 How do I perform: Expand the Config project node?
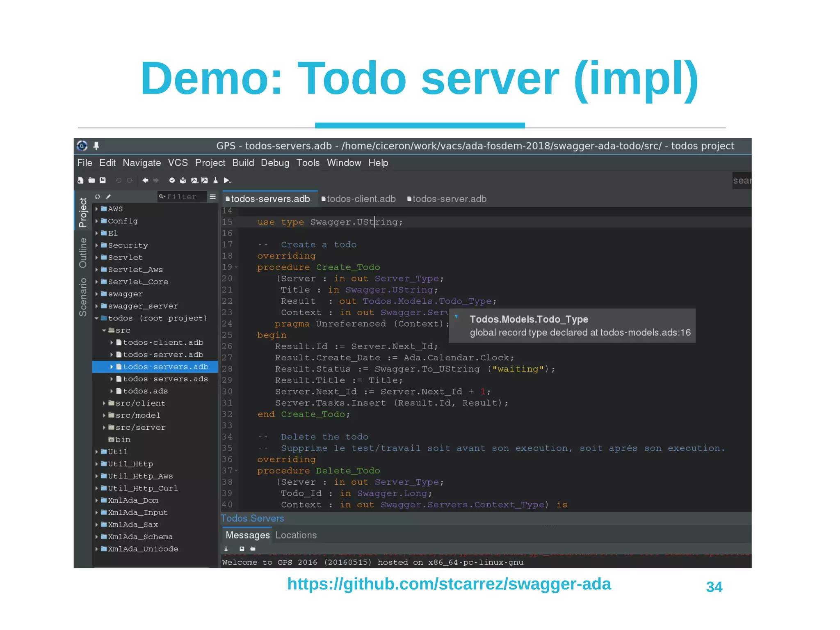coord(97,221)
